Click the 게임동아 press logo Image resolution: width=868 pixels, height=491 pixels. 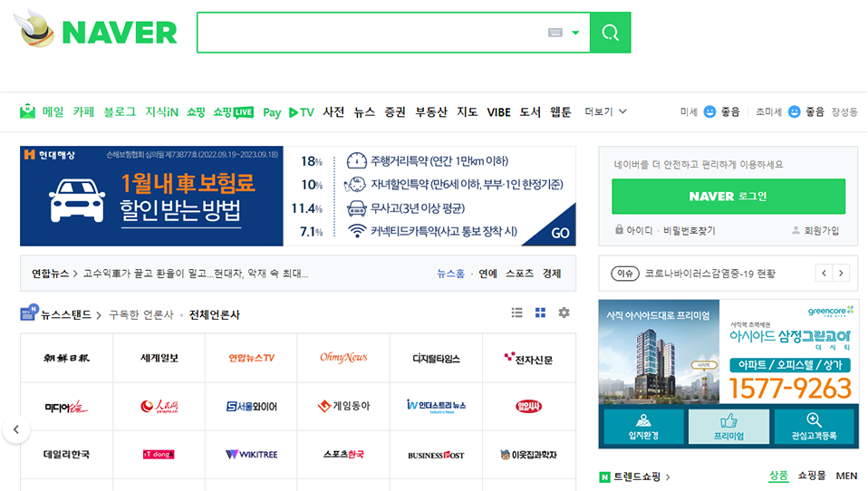click(x=343, y=407)
